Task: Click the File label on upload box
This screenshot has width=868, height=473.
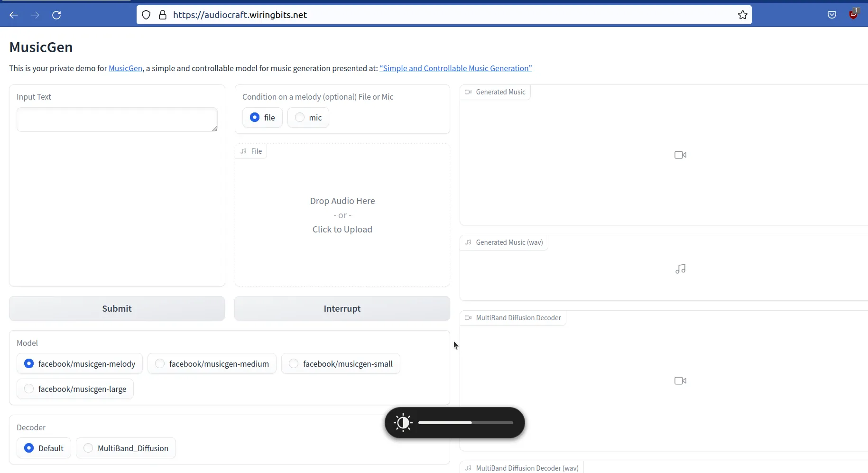Action: click(x=251, y=151)
